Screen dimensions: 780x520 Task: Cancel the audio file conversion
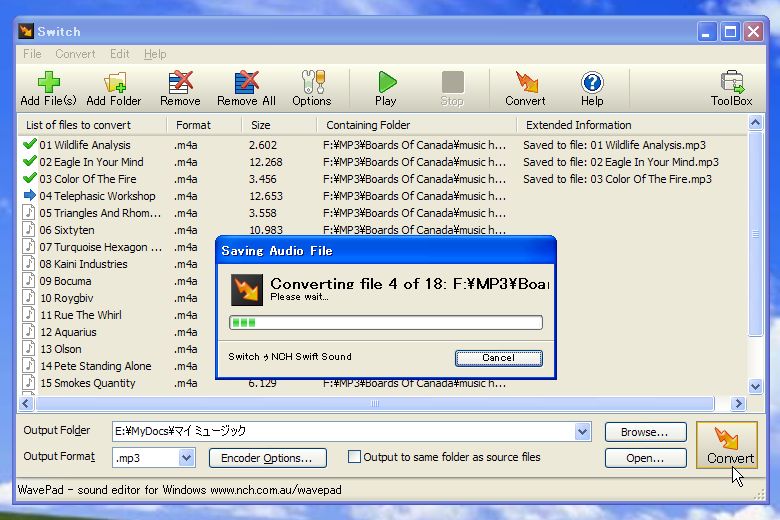tap(498, 358)
